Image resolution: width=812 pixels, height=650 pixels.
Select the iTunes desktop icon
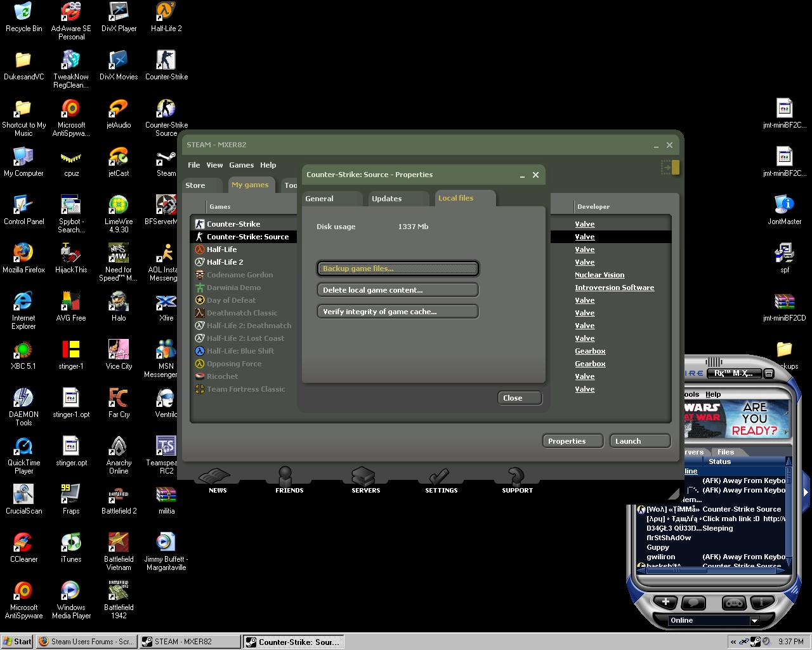click(x=71, y=547)
